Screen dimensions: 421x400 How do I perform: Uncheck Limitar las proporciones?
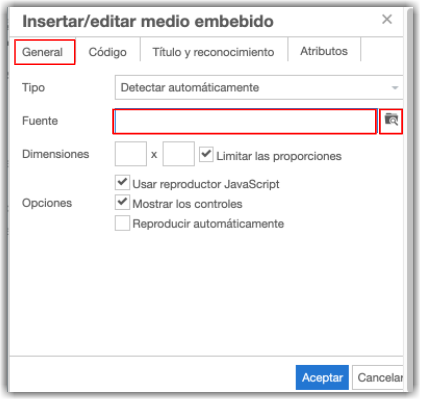coord(206,155)
